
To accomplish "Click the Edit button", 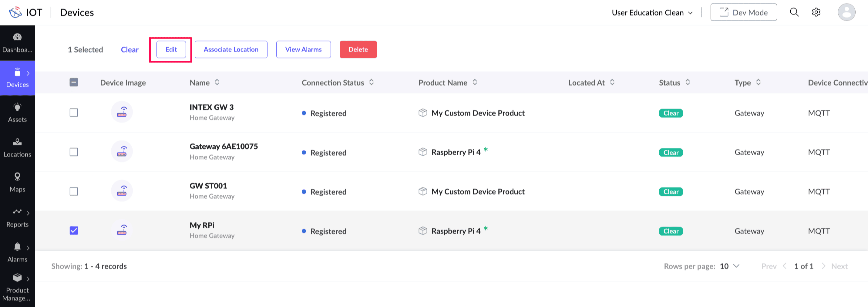I will (x=171, y=49).
